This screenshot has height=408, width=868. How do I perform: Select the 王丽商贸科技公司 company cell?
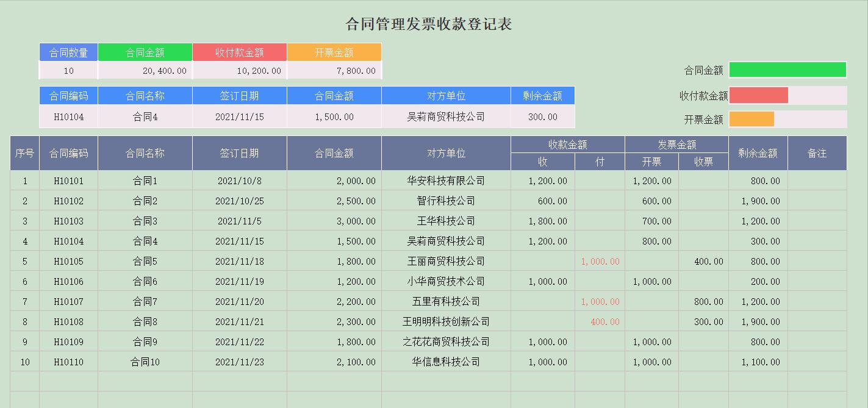(445, 261)
